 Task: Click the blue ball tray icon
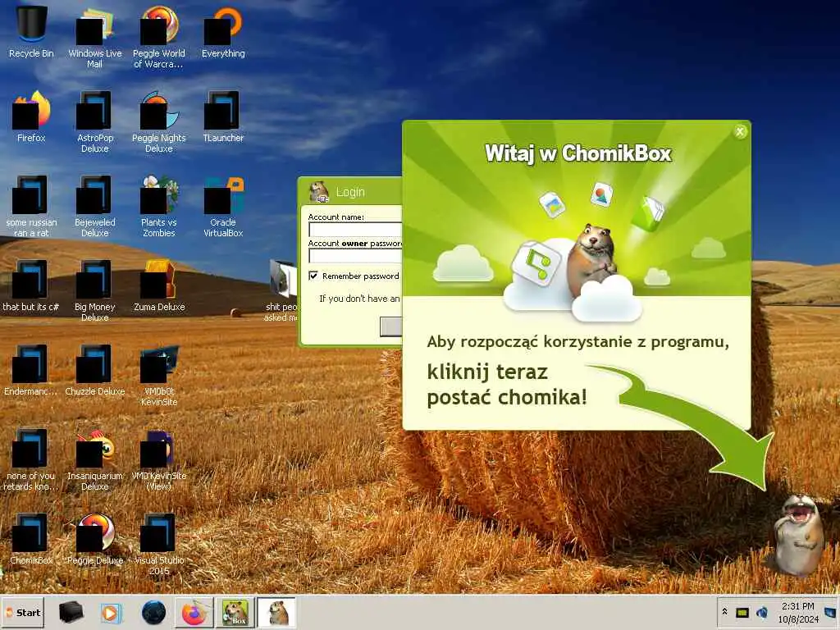point(761,612)
